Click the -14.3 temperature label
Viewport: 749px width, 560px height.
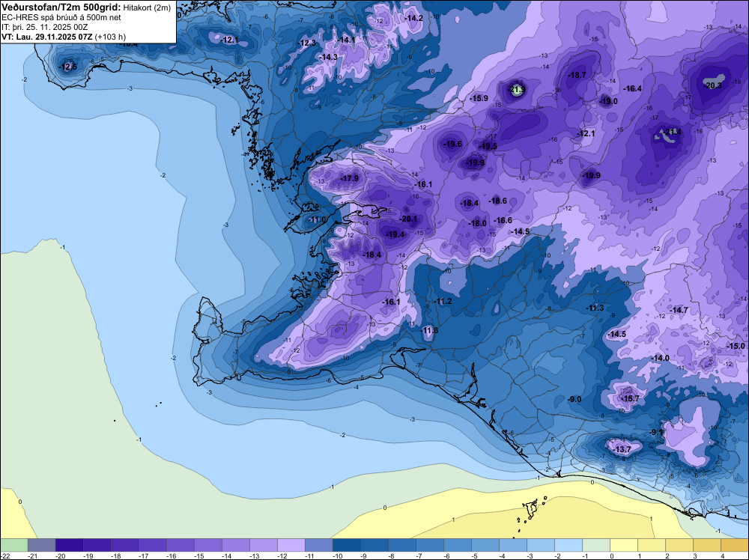[328, 57]
